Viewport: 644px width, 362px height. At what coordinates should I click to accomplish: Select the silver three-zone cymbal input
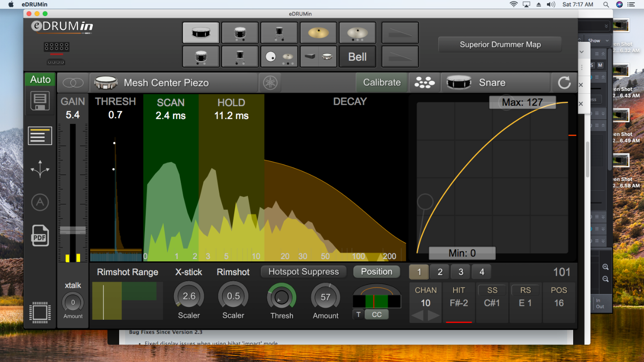357,33
